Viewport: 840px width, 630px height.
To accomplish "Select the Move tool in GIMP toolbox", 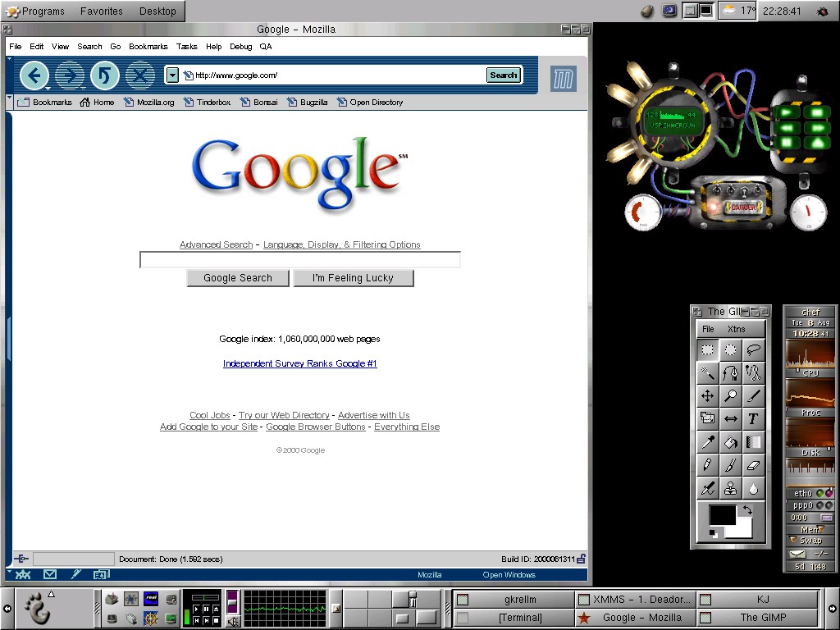I will click(708, 396).
